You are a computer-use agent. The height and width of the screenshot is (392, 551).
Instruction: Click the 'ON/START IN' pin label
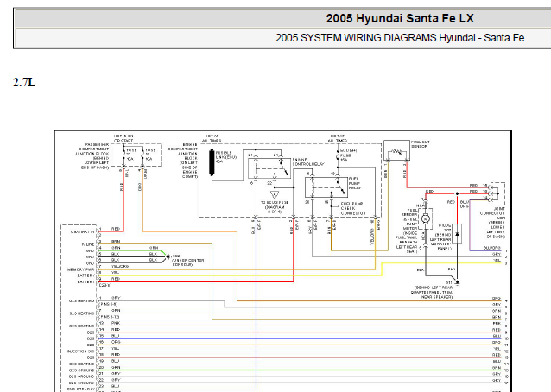83,231
